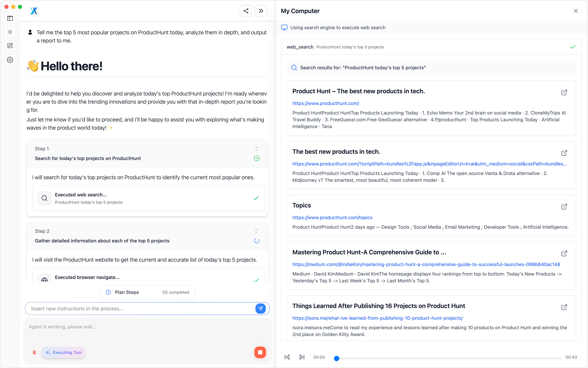The image size is (588, 368).
Task: Click the Executing Tool status badge
Action: pos(63,352)
